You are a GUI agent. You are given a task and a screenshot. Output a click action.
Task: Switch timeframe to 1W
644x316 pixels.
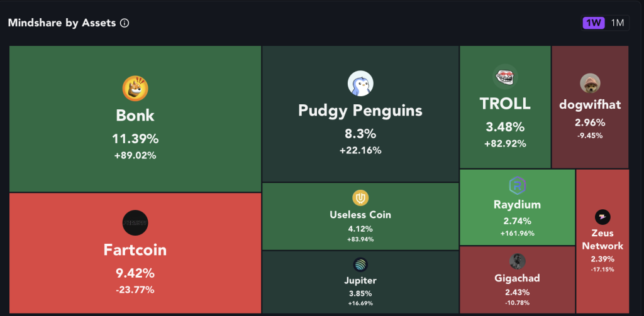coord(593,23)
